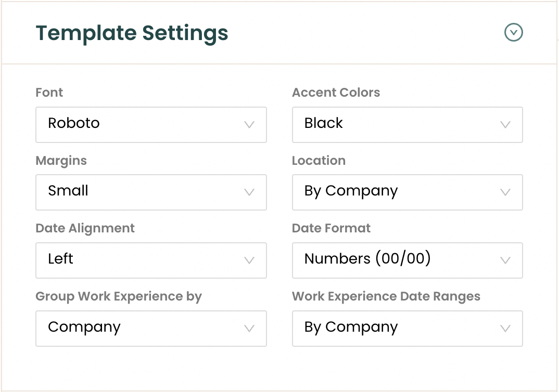Image resolution: width=559 pixels, height=392 pixels.
Task: Open the Margins dropdown showing Small
Action: (x=151, y=192)
